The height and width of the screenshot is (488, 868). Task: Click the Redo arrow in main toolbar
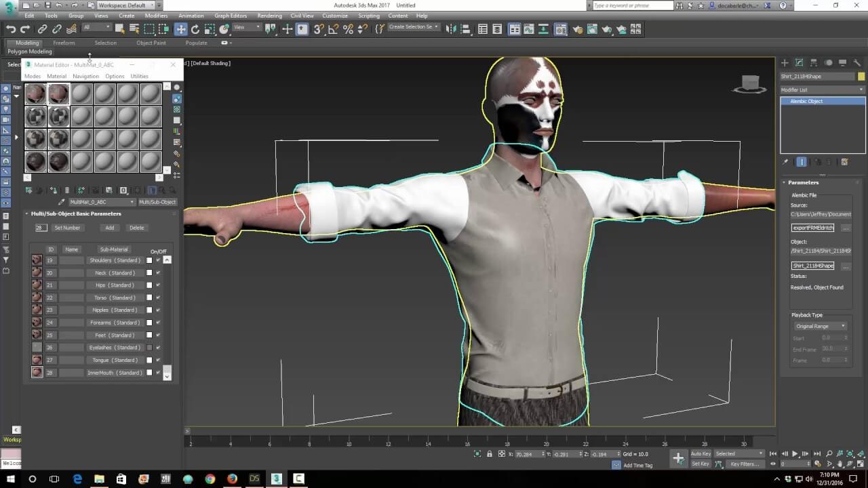pos(25,29)
